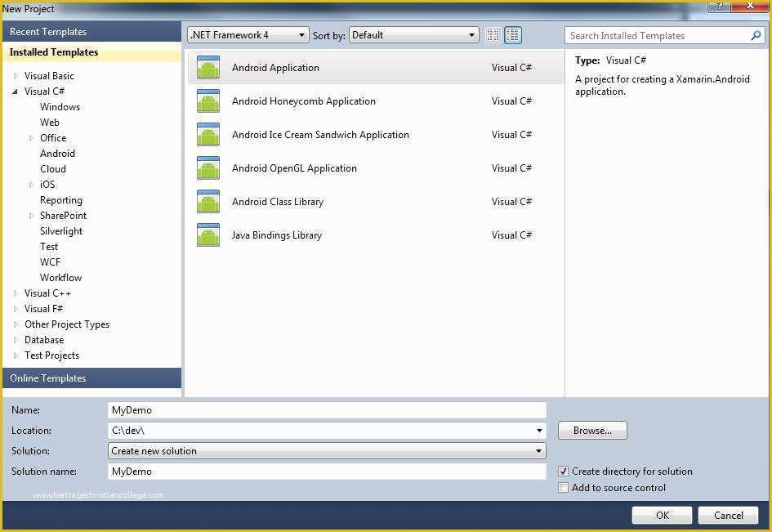Collapse the Visual C# node
This screenshot has width=772, height=532.
click(x=16, y=92)
